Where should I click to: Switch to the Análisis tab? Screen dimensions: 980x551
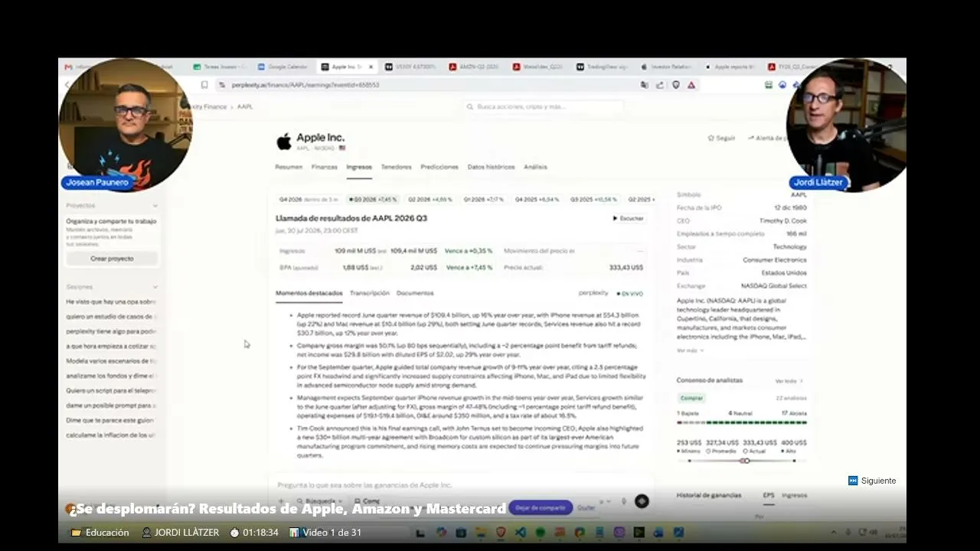point(535,167)
